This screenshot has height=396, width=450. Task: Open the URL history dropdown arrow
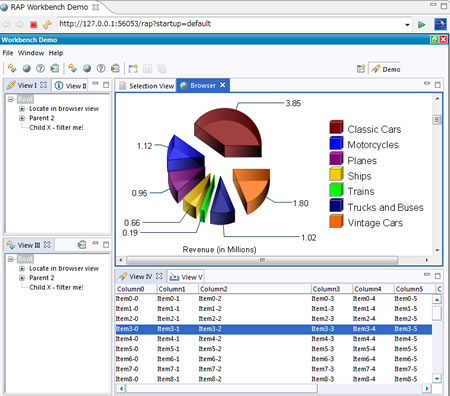(407, 25)
